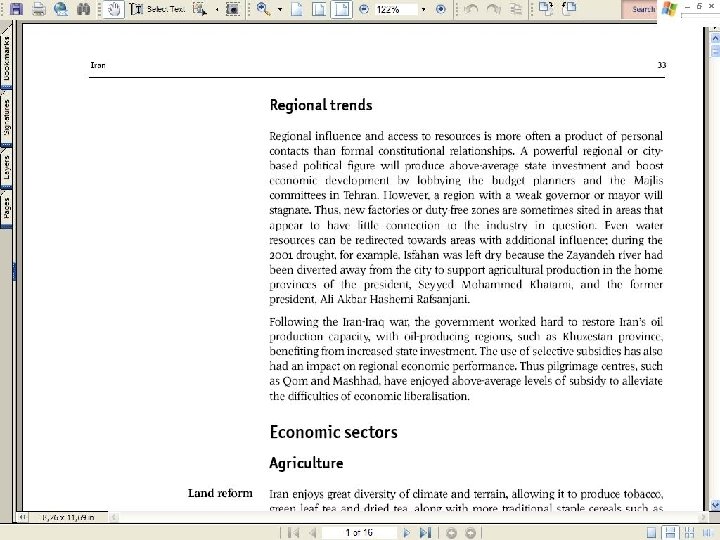Open the Layers side tab

6,167
